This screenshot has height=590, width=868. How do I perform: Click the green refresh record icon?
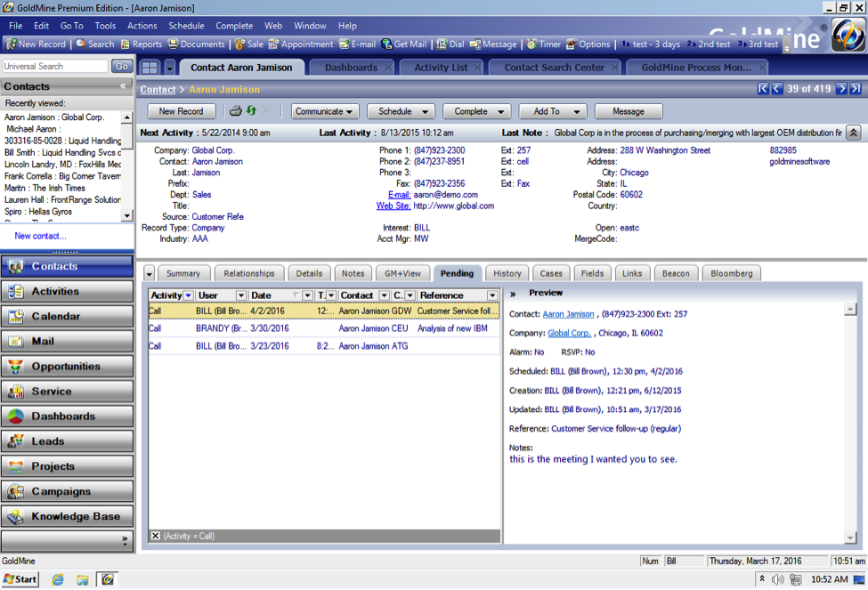pos(251,111)
